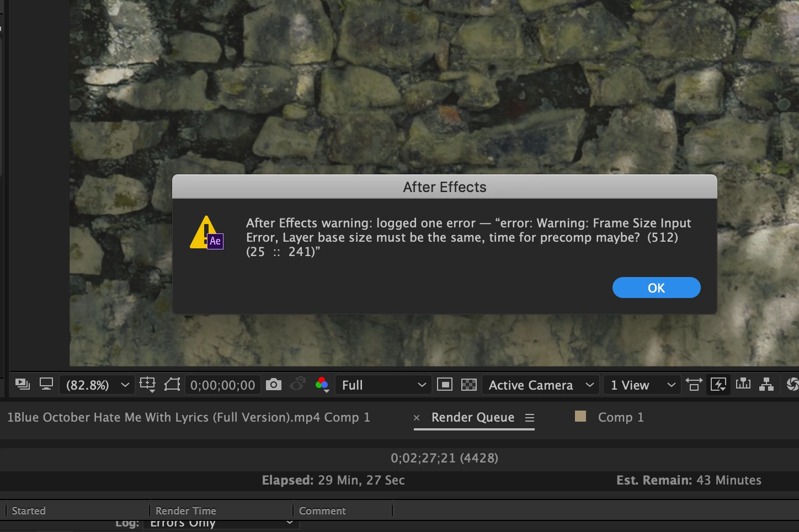Toggle pixel aspect ratio correction icon
The width and height of the screenshot is (799, 532).
coord(694,384)
